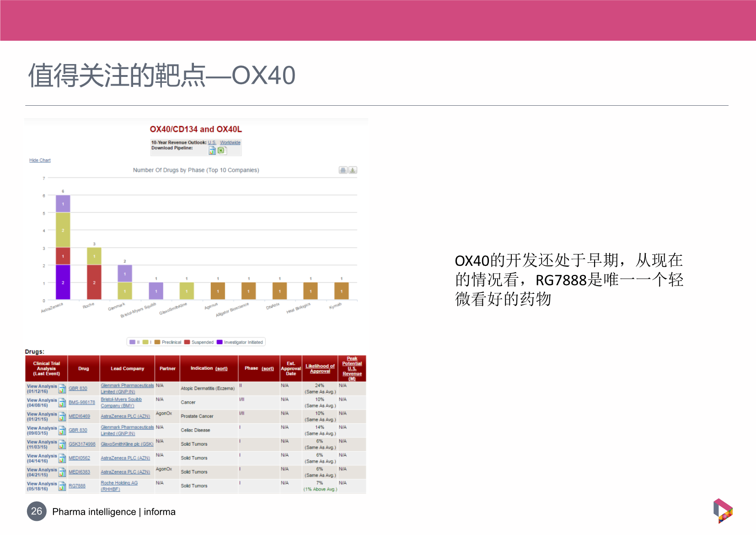Open GBR 830 link in Celiac Disease row
Viewport: 756px width, 535px height.
coord(78,430)
